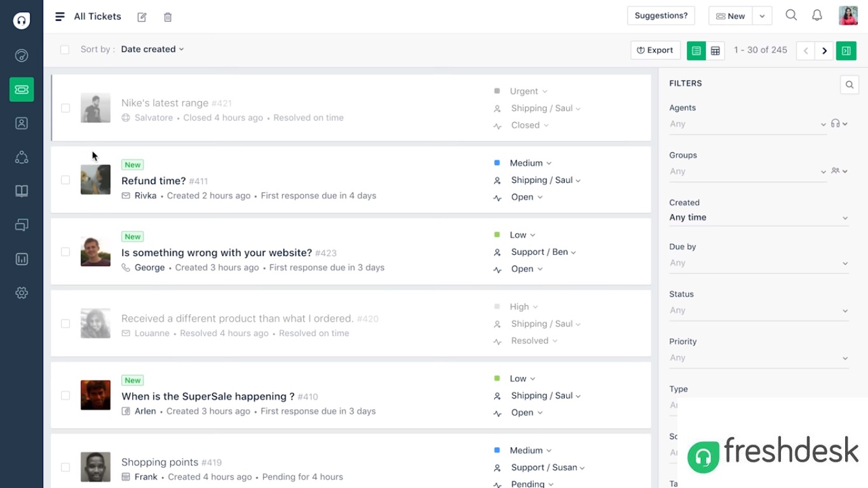Open the Solutions book icon in sidebar
868x488 pixels.
click(22, 191)
